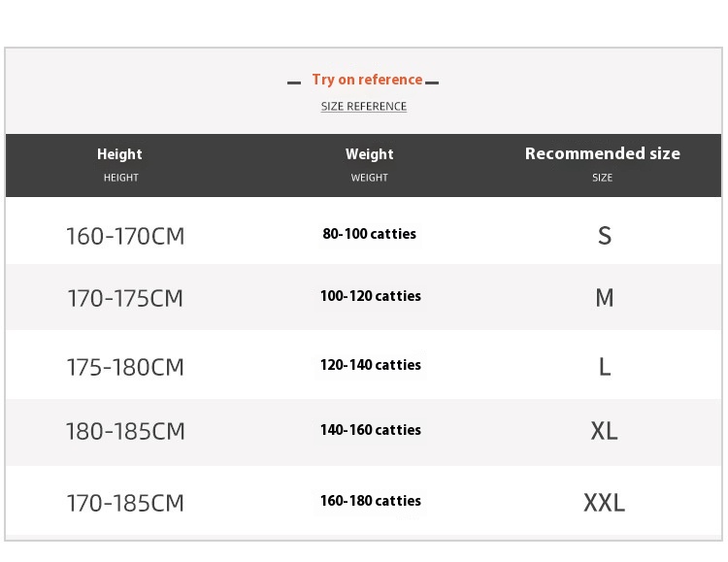Click the 180-185CM height cell
Screen dimensions: 728x562
(x=125, y=431)
